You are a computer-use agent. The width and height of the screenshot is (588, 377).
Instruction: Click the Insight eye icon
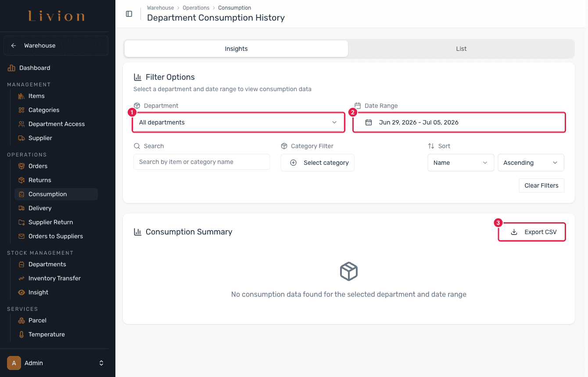(22, 292)
